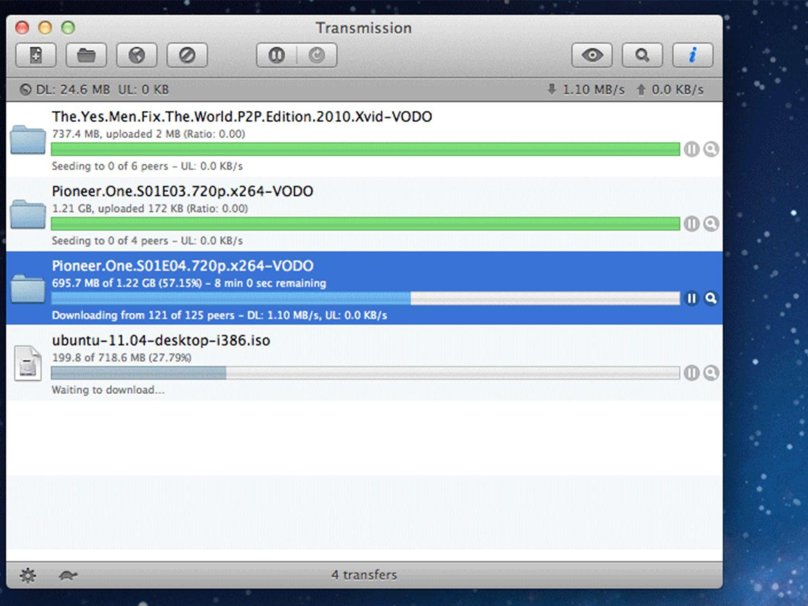
Task: Toggle turtle speed limit mode
Action: (x=69, y=575)
